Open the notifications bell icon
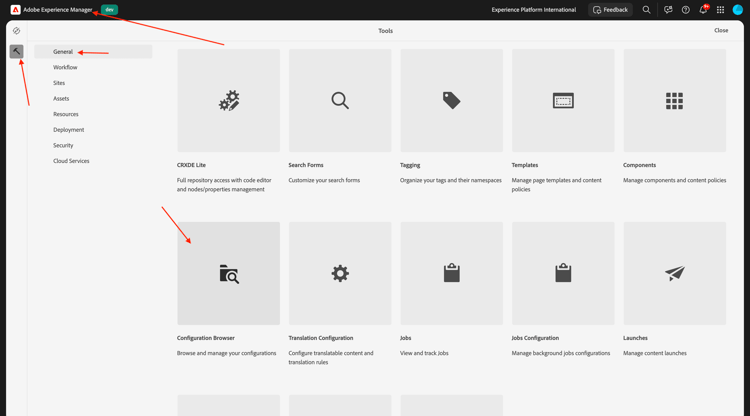The height and width of the screenshot is (416, 750). point(703,10)
